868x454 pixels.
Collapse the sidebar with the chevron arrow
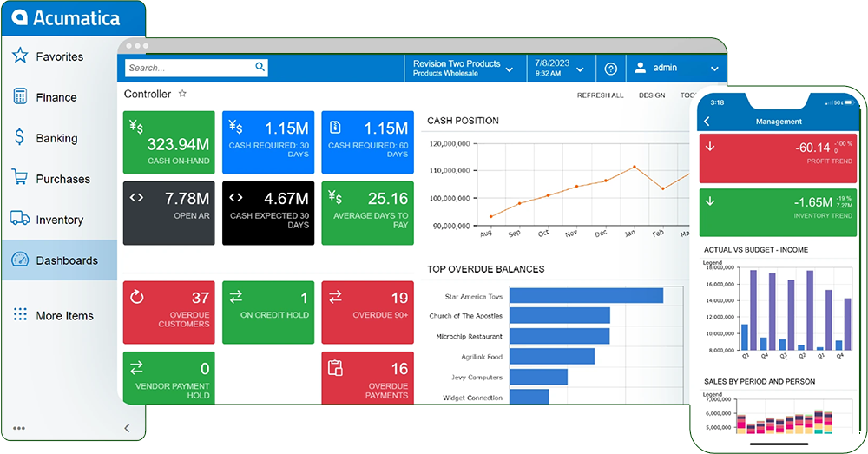[x=127, y=428]
